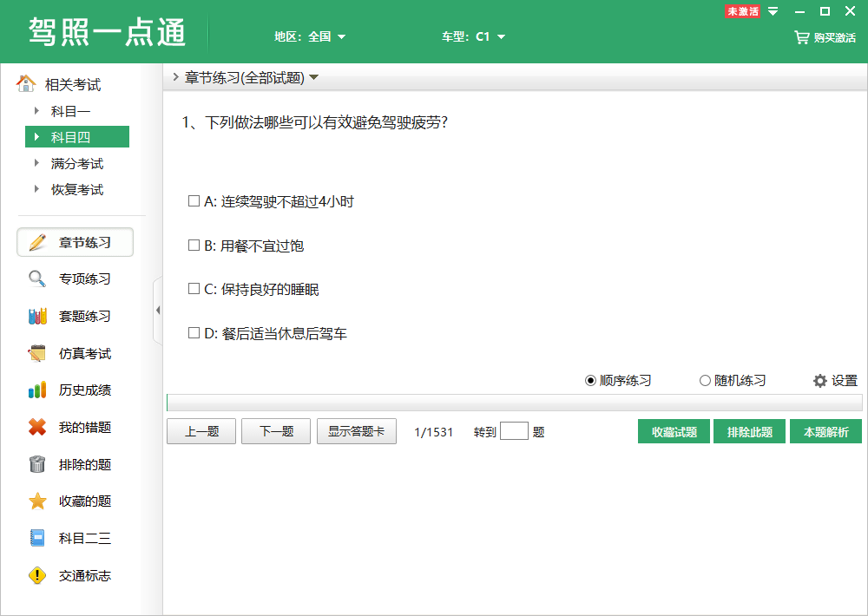Check option C: 保持良好的睡眠
The image size is (868, 616).
[x=194, y=288]
